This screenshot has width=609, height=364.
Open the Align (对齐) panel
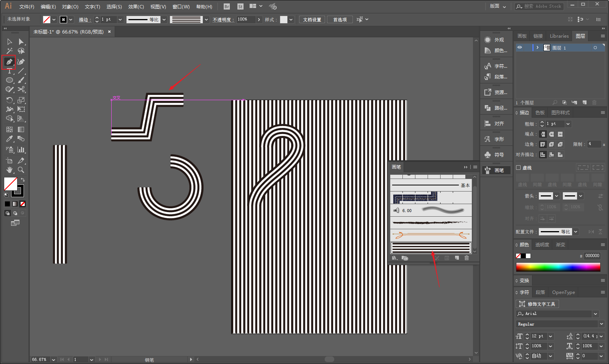[496, 124]
